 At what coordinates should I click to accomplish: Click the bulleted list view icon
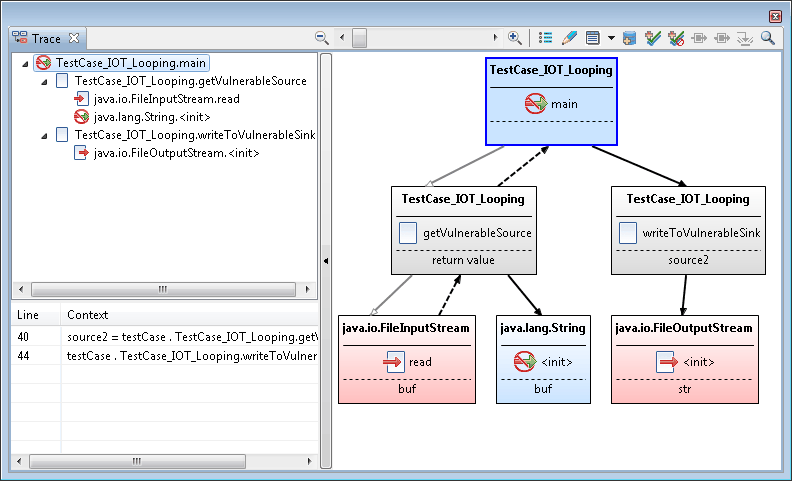(546, 38)
